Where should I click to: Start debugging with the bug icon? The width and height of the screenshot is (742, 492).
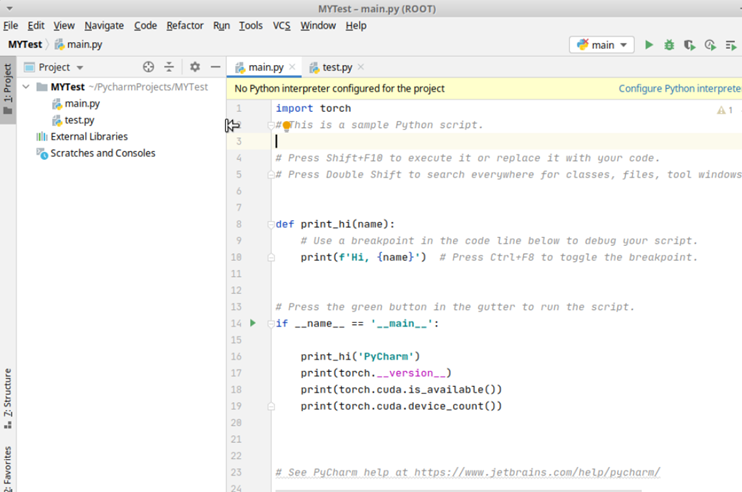[669, 45]
